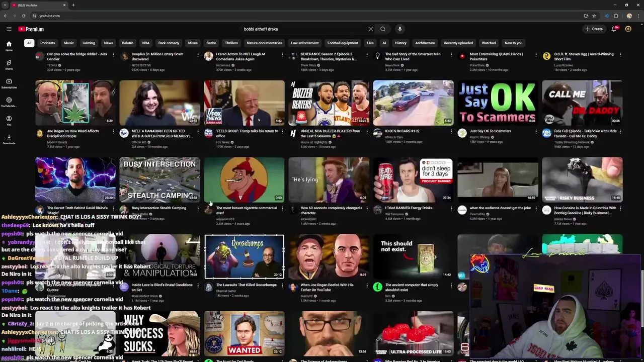Play the CALL ME DR. DADDY thumbnail

click(582, 103)
